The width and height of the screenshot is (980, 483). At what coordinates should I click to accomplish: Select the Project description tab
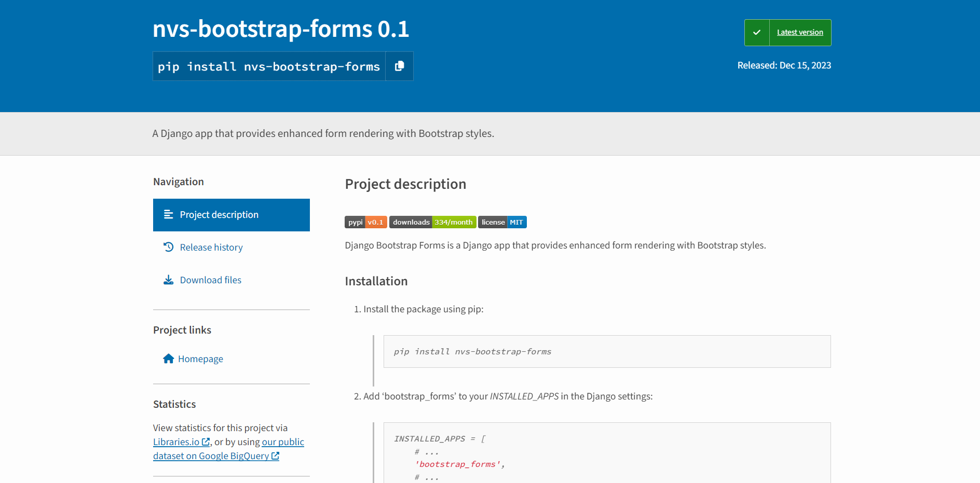click(x=232, y=215)
